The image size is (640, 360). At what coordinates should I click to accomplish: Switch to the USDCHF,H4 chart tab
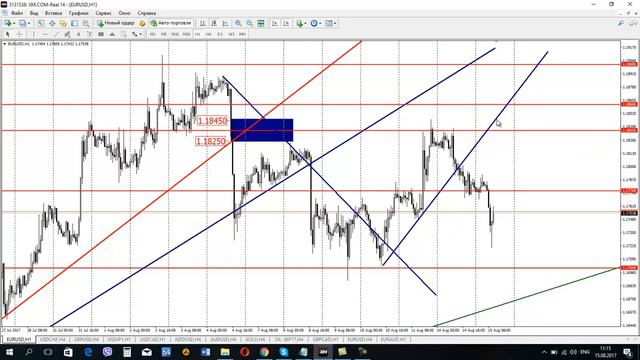tap(53, 339)
